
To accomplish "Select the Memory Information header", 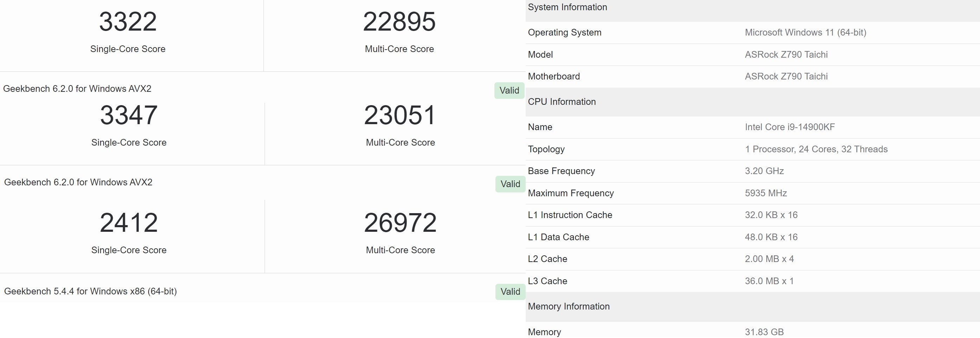I will pyautogui.click(x=569, y=306).
